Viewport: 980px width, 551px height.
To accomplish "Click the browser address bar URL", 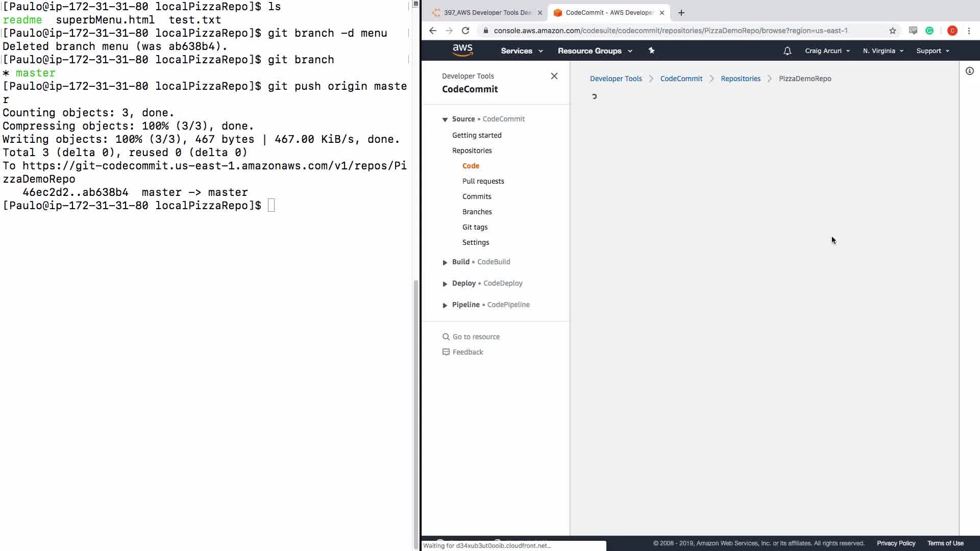I will [670, 31].
